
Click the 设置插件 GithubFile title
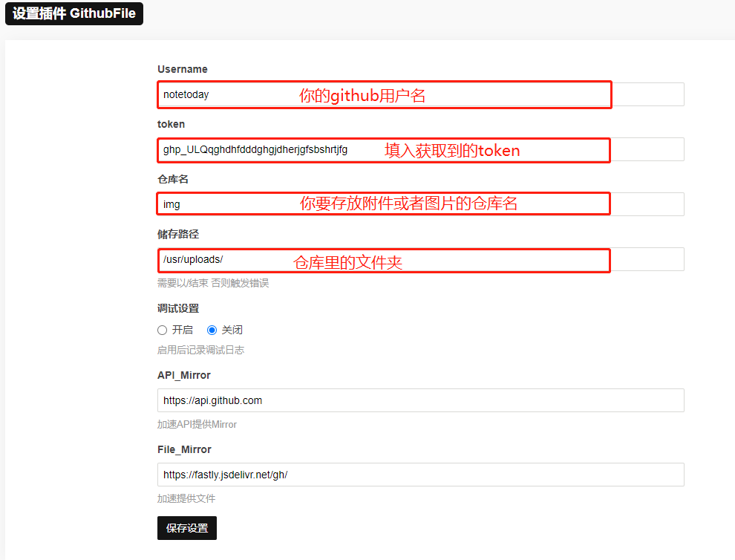click(74, 13)
